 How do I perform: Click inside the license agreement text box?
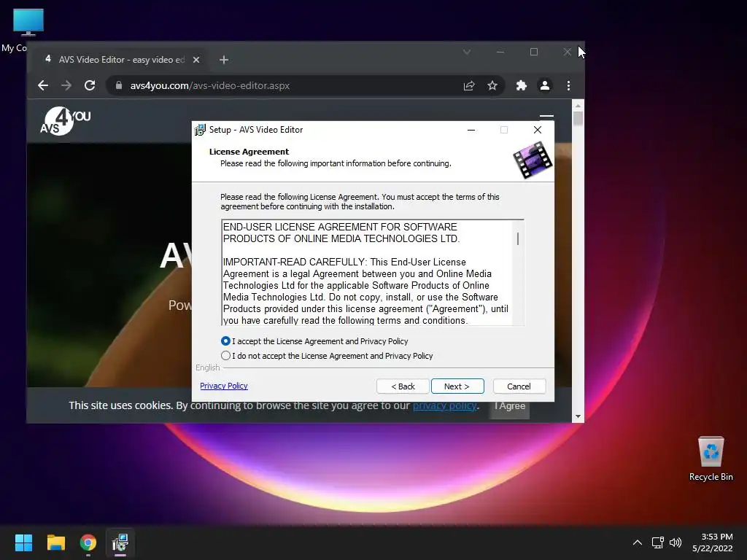[x=367, y=273]
